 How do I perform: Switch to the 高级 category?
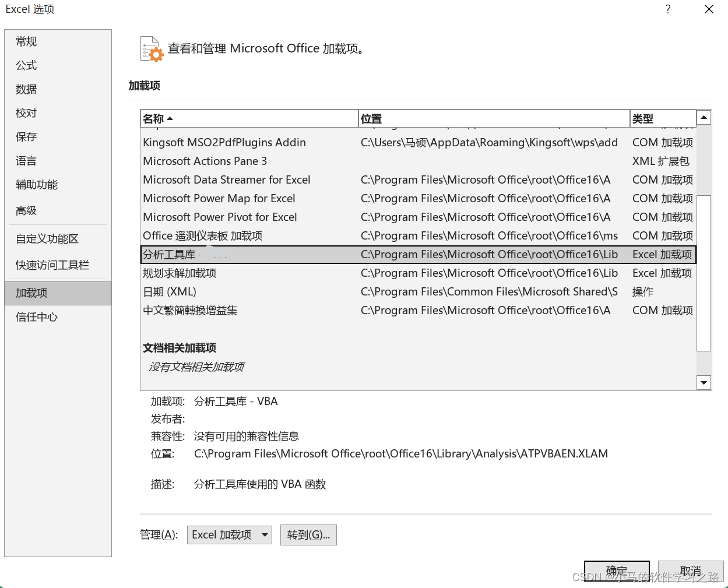58,210
